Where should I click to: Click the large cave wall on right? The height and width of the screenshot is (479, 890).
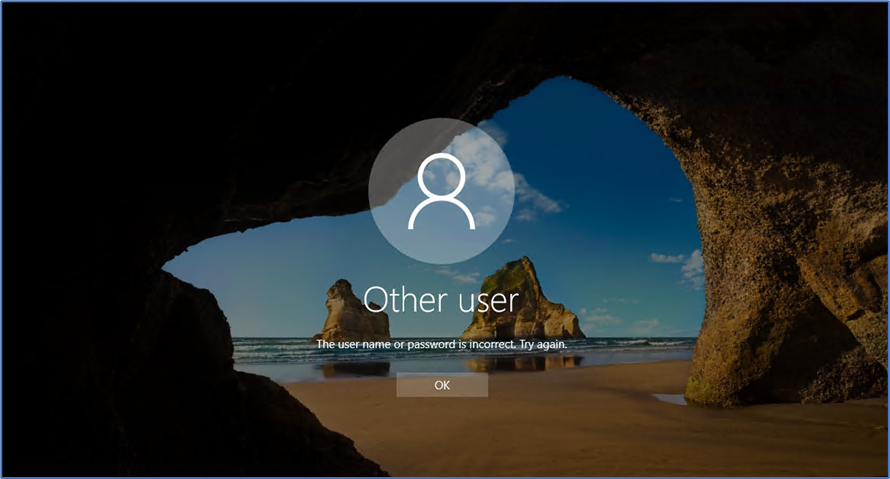780,250
